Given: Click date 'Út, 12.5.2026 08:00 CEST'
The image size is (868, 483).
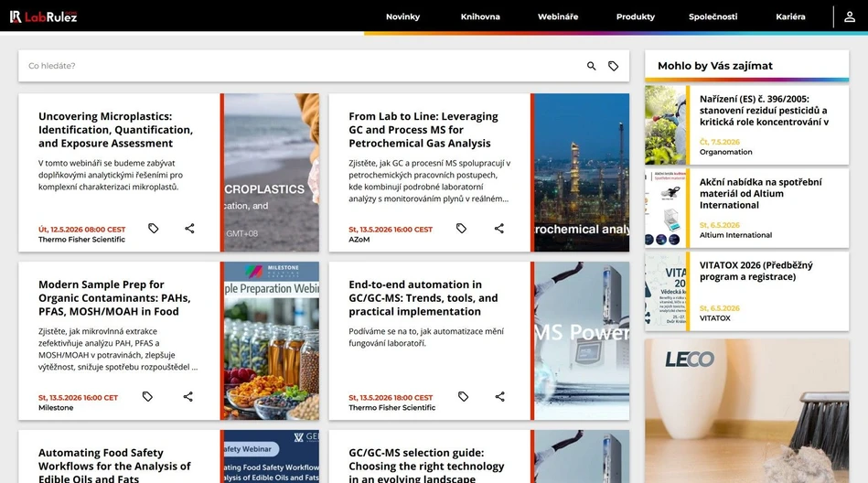Looking at the screenshot, I should [x=82, y=230].
